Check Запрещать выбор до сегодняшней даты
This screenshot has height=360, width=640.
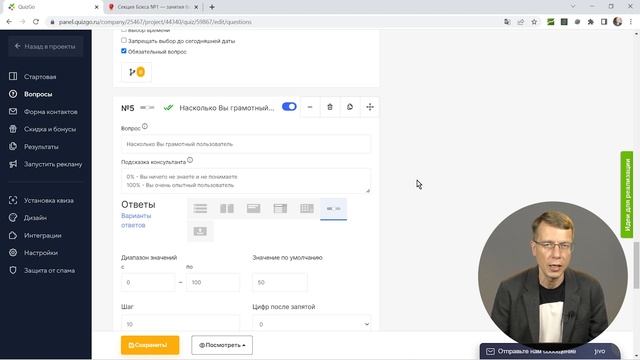[x=124, y=40]
